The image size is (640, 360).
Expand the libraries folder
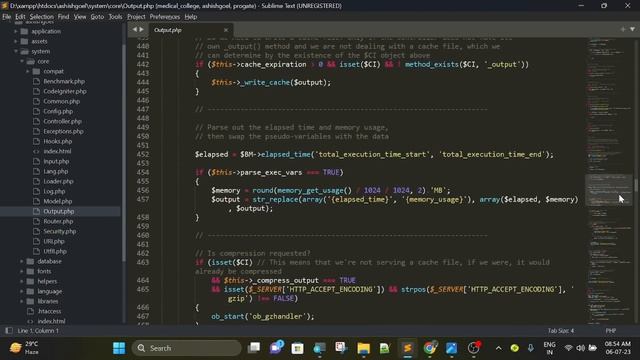point(22,301)
